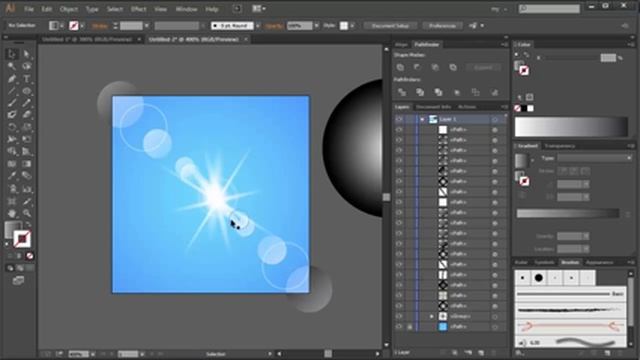The width and height of the screenshot is (640, 360).
Task: Click target circle of Layer 1
Action: click(x=495, y=119)
